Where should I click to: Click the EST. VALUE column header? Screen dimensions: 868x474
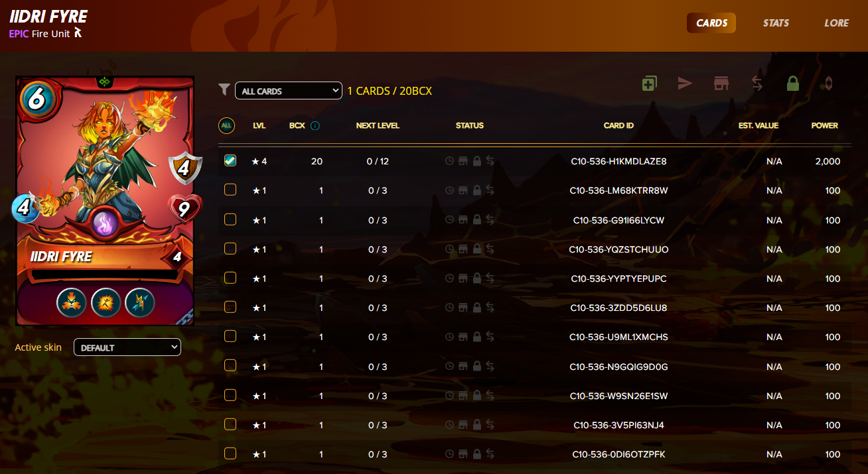759,125
